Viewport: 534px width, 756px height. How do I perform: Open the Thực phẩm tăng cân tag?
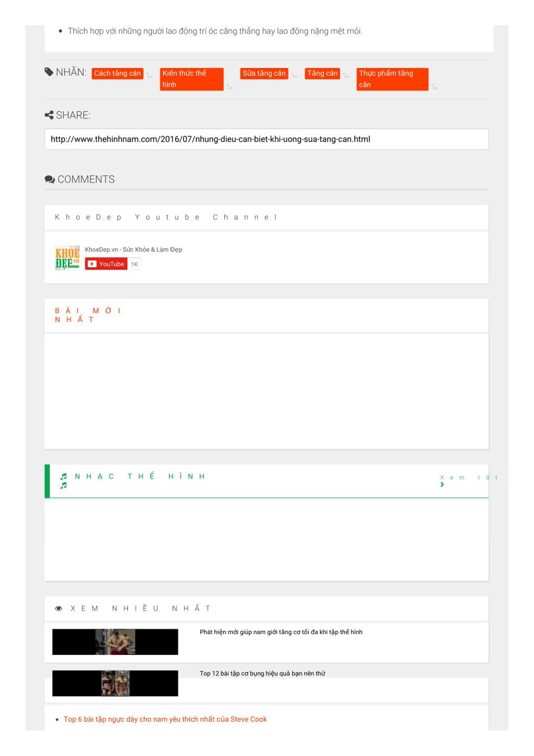coord(392,79)
